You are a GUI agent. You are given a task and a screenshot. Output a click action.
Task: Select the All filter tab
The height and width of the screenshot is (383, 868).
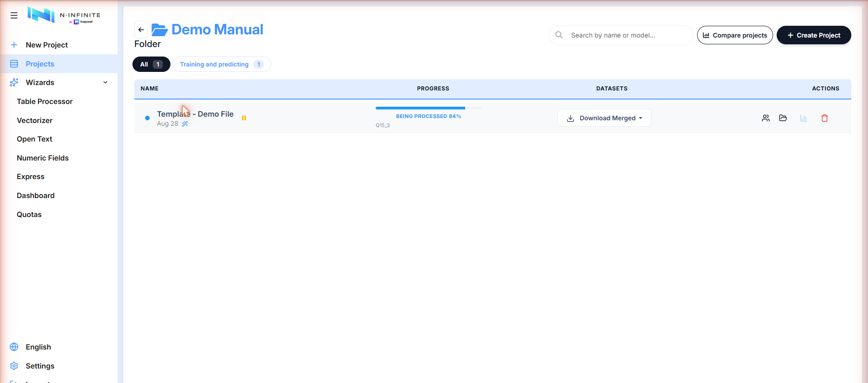(x=151, y=64)
